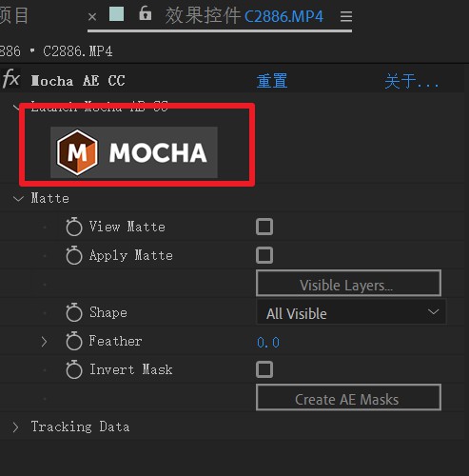Click the Visible Layers button
Viewport: 469px width, 476px height.
(x=348, y=283)
